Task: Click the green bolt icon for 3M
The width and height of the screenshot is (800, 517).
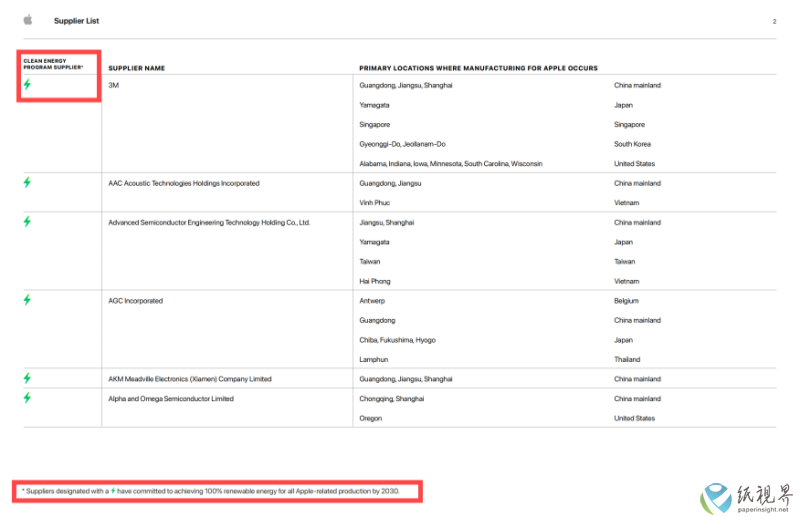Action: 28,84
